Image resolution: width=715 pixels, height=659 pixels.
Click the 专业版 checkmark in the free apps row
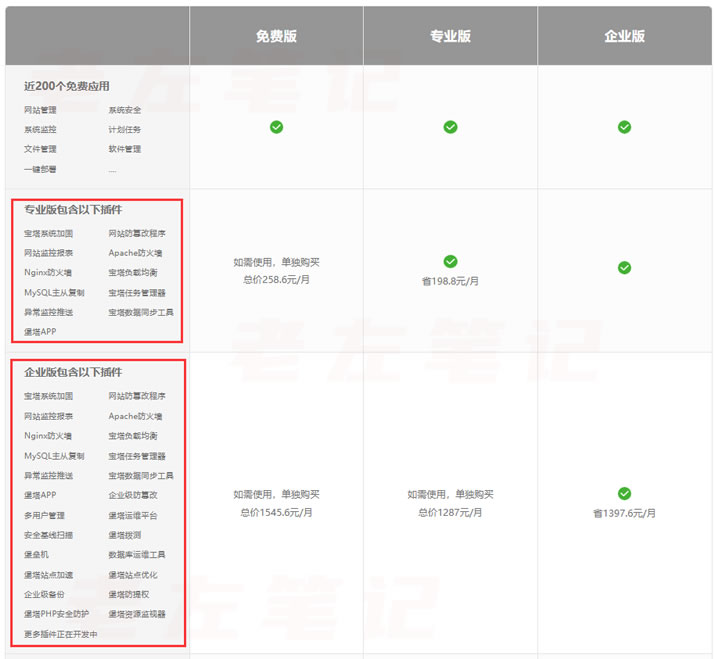pos(450,127)
